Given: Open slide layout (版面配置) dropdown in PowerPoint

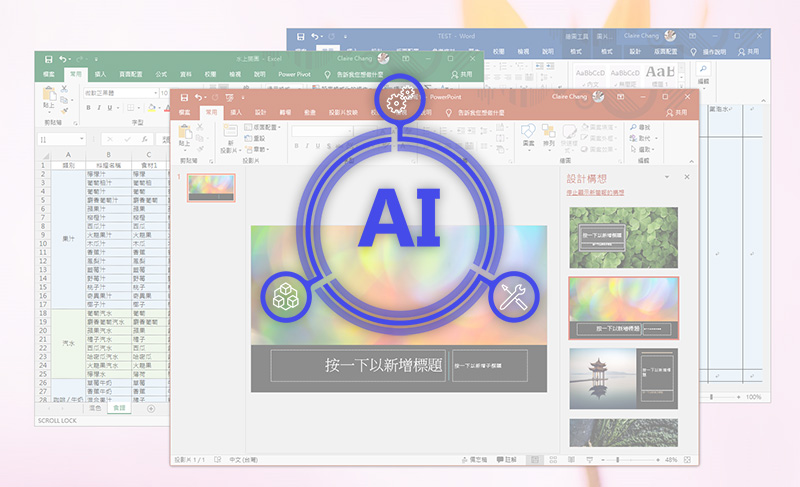Looking at the screenshot, I should [263, 127].
